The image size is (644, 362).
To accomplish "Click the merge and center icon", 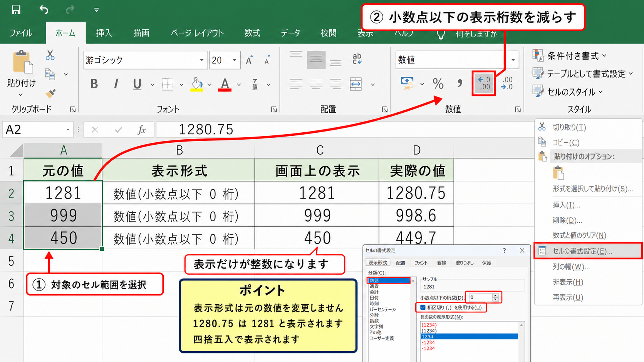I will 356,84.
